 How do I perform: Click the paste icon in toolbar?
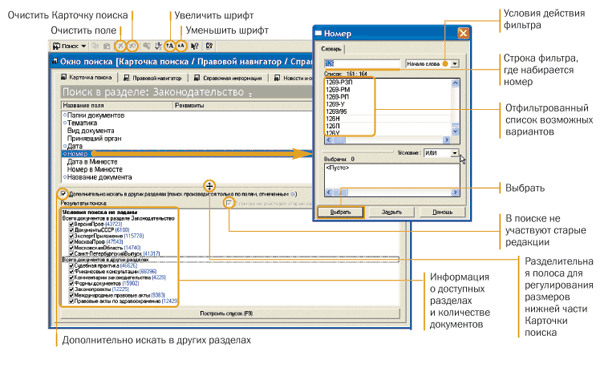(107, 46)
